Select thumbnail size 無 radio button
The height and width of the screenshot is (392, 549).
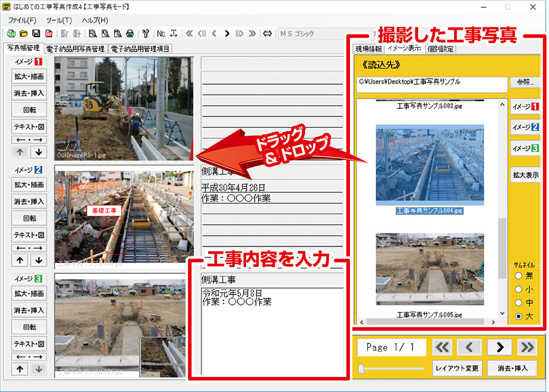click(519, 276)
